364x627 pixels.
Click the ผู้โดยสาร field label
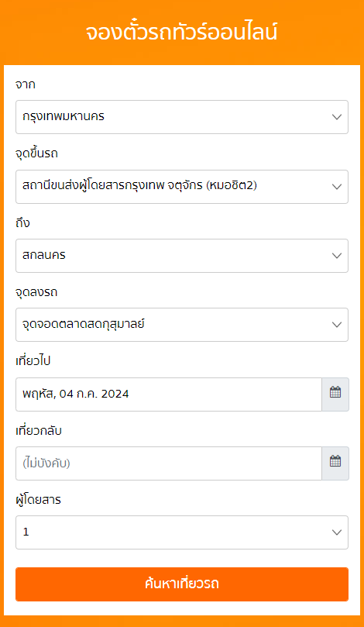click(x=38, y=499)
